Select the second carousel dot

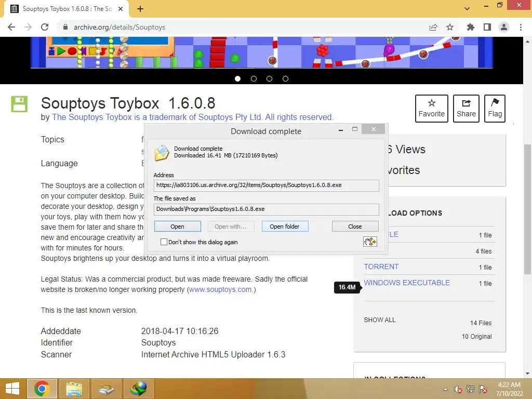click(x=254, y=79)
